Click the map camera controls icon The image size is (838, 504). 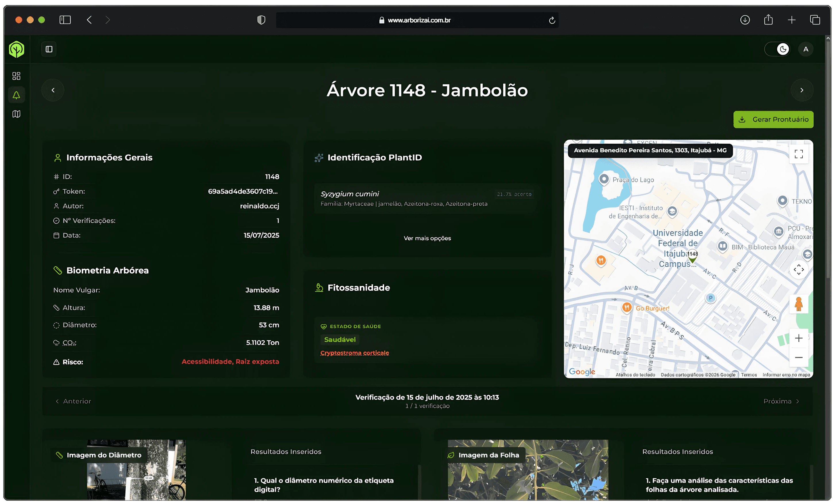coord(799,270)
